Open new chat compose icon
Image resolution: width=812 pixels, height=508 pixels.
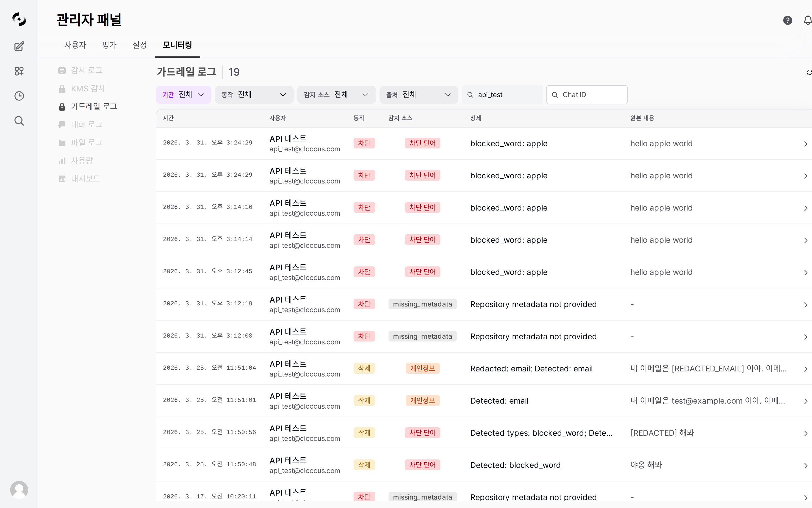19,46
